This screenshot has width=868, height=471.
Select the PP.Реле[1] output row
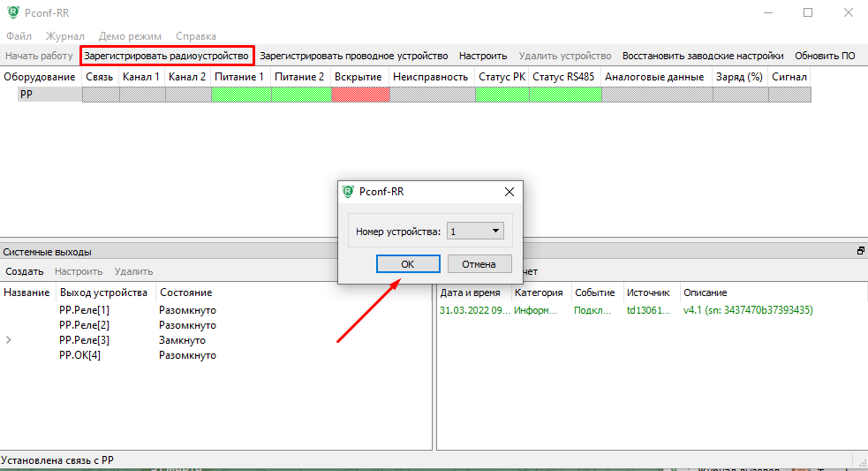pos(84,310)
